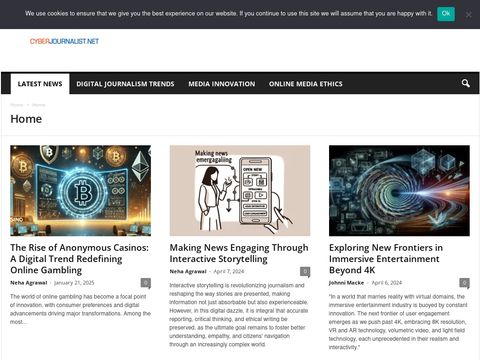Open the Digital Journalism Trends menu
The height and width of the screenshot is (360, 480).
pyautogui.click(x=125, y=84)
